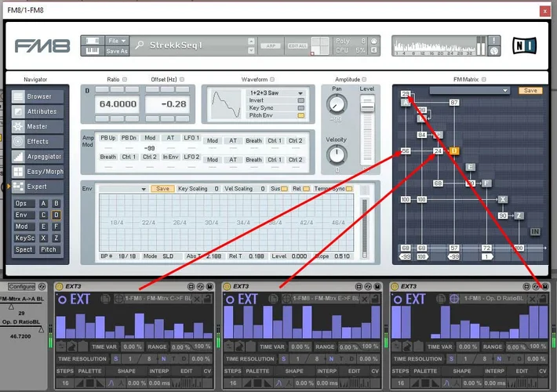
Task: Toggle the rack view icon above the keyboard icon
Action: click(x=93, y=41)
